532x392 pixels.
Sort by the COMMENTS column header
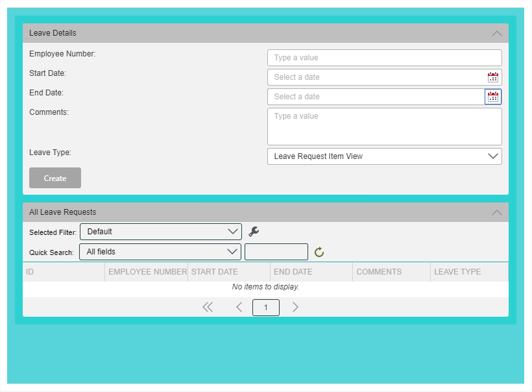(x=391, y=272)
